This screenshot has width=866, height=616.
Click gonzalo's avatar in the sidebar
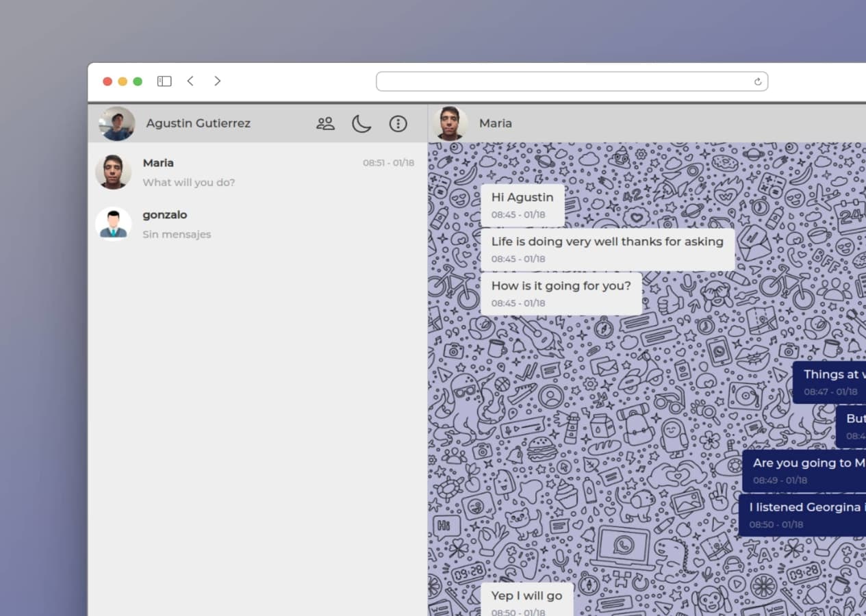tap(113, 223)
